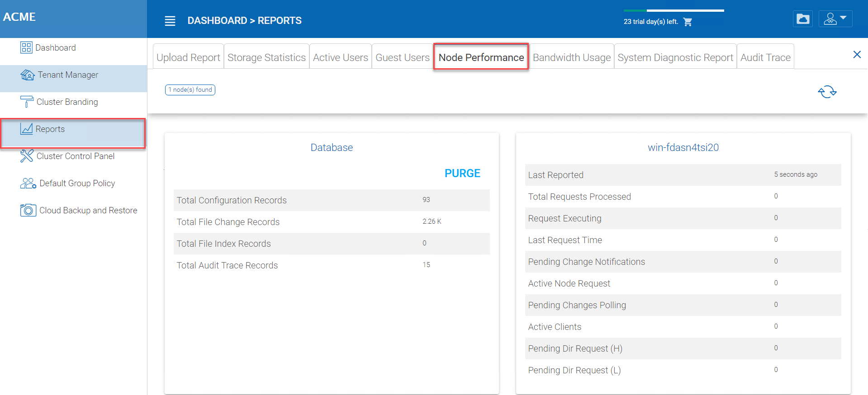
Task: Go to Cluster Branding
Action: click(x=73, y=102)
